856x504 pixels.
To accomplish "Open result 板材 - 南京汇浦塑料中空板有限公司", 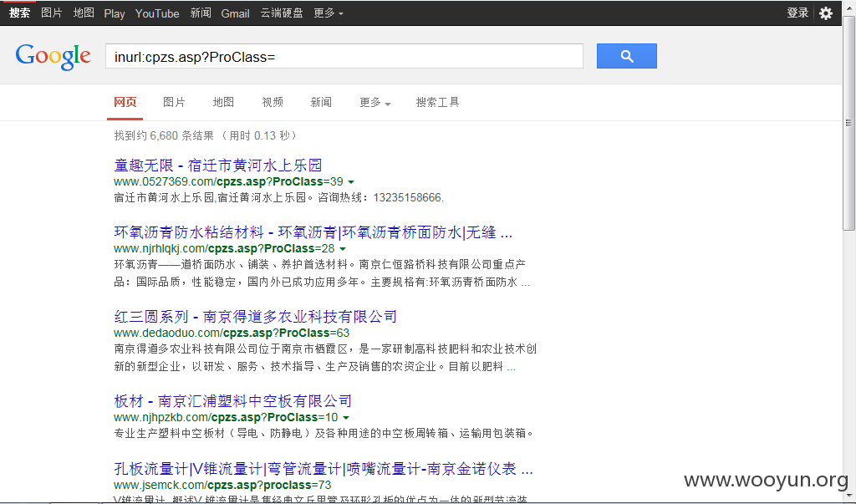I will (232, 401).
